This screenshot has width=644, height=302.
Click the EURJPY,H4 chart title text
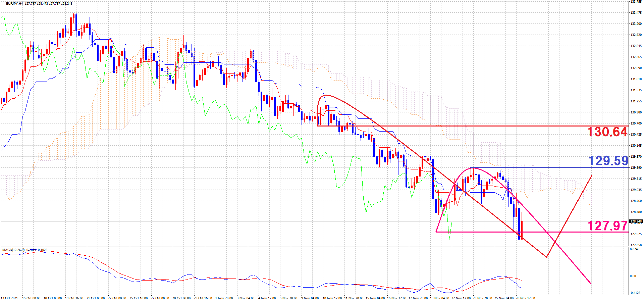(x=14, y=4)
